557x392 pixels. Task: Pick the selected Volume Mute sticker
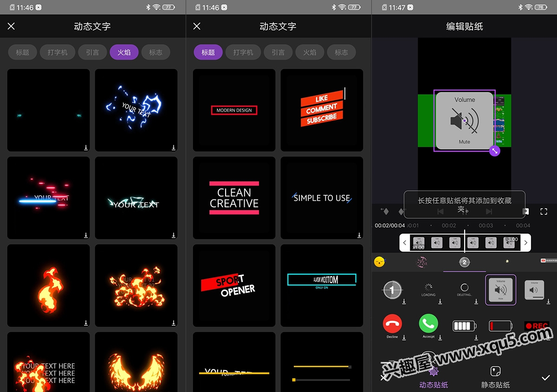click(x=501, y=290)
